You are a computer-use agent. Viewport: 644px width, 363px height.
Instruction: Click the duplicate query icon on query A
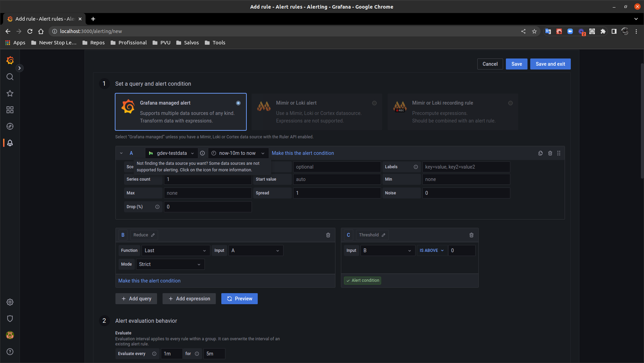pos(540,153)
